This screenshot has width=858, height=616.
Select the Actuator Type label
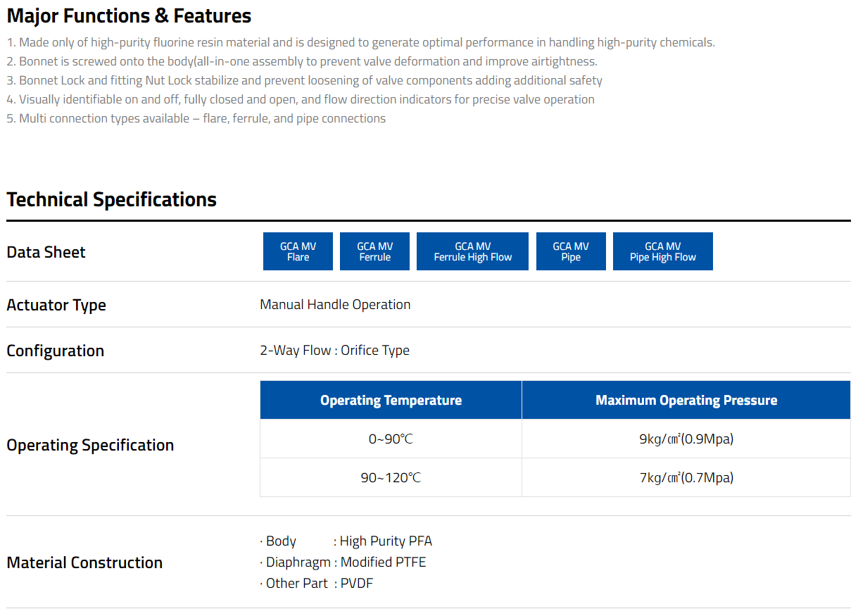56,305
